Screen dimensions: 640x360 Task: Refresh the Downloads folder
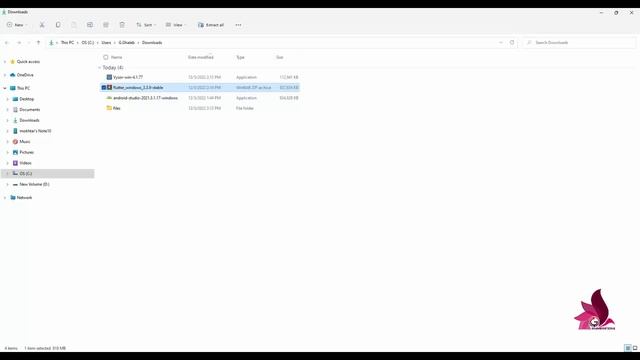pos(512,42)
